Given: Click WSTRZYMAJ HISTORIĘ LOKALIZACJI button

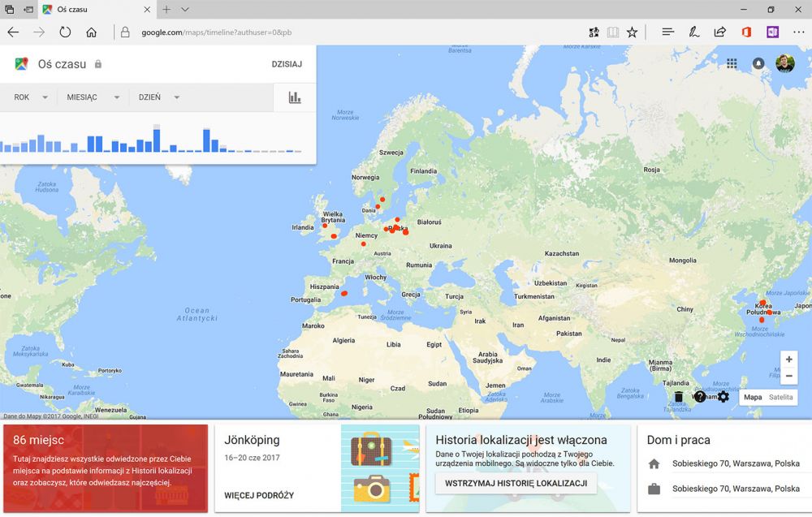Looking at the screenshot, I should (x=516, y=484).
